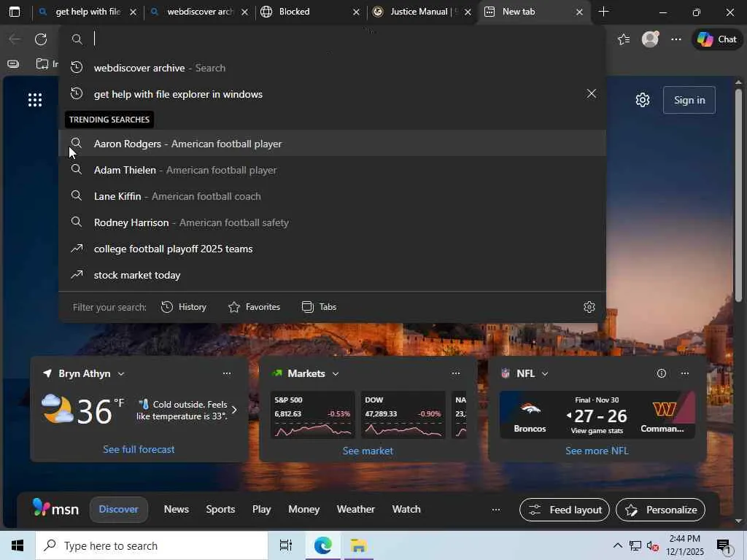747x560 pixels.
Task: Open Edge Settings and more menu
Action: pos(676,39)
